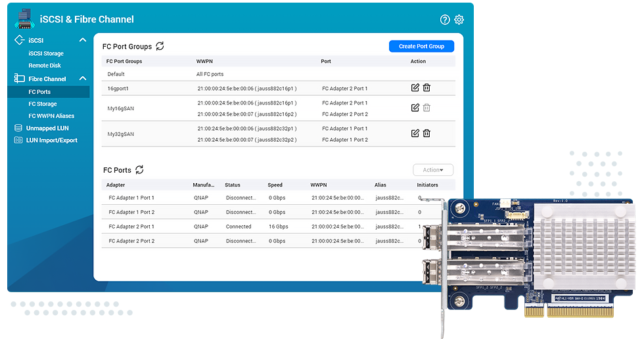The width and height of the screenshot is (644, 348).
Task: Go to LUN Import/Export
Action: [52, 140]
